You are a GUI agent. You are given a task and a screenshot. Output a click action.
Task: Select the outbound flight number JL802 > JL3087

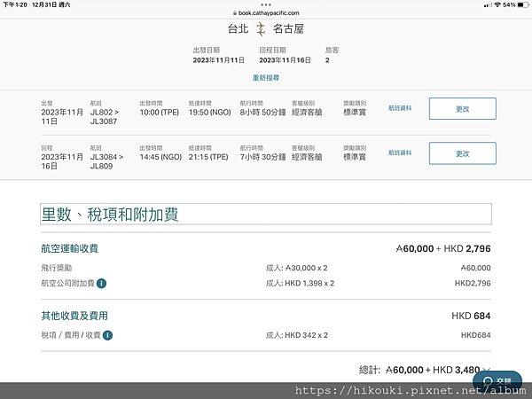[x=105, y=117]
